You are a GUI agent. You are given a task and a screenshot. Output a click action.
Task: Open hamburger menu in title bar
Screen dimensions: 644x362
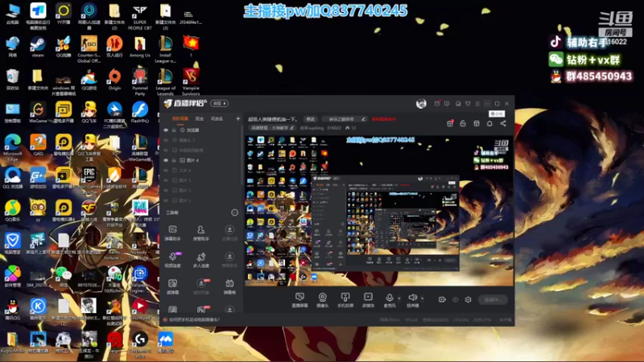[x=477, y=104]
